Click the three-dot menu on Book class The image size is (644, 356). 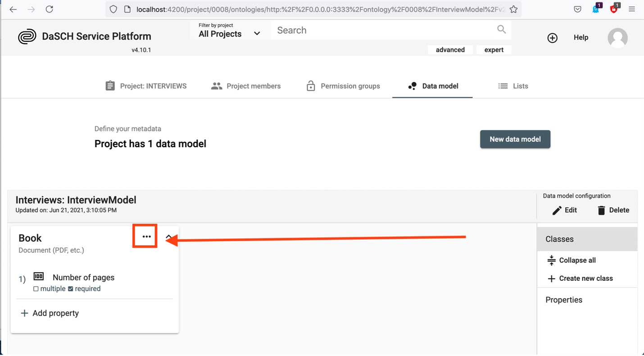pos(146,237)
